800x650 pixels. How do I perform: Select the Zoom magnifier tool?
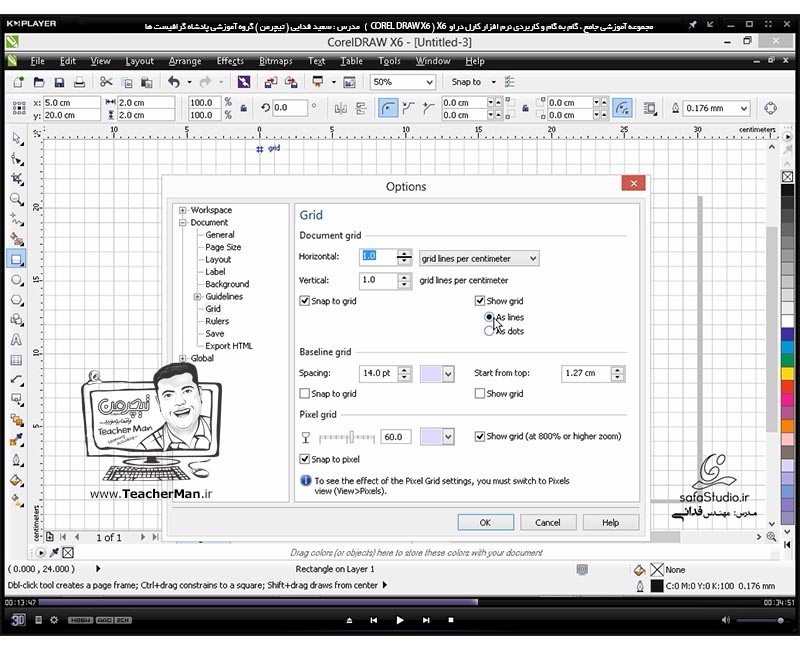coord(17,199)
